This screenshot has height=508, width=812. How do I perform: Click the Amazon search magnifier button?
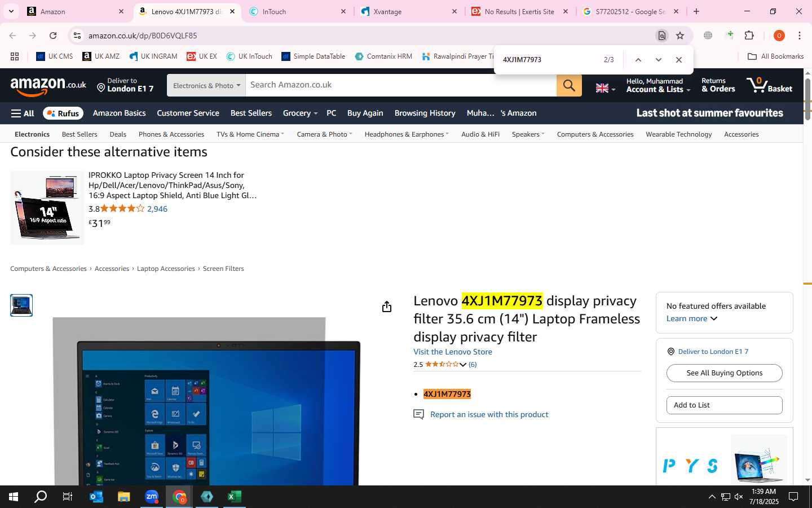tap(569, 85)
